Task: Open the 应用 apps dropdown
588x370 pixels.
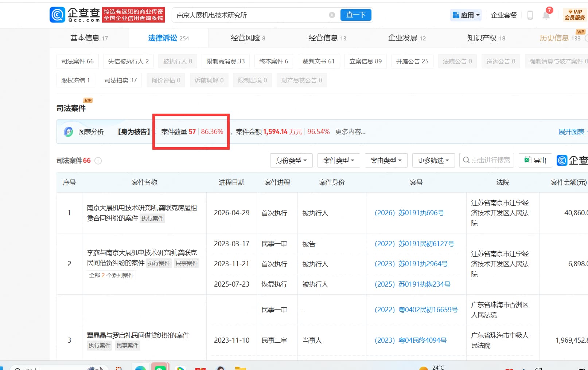Action: pos(466,15)
